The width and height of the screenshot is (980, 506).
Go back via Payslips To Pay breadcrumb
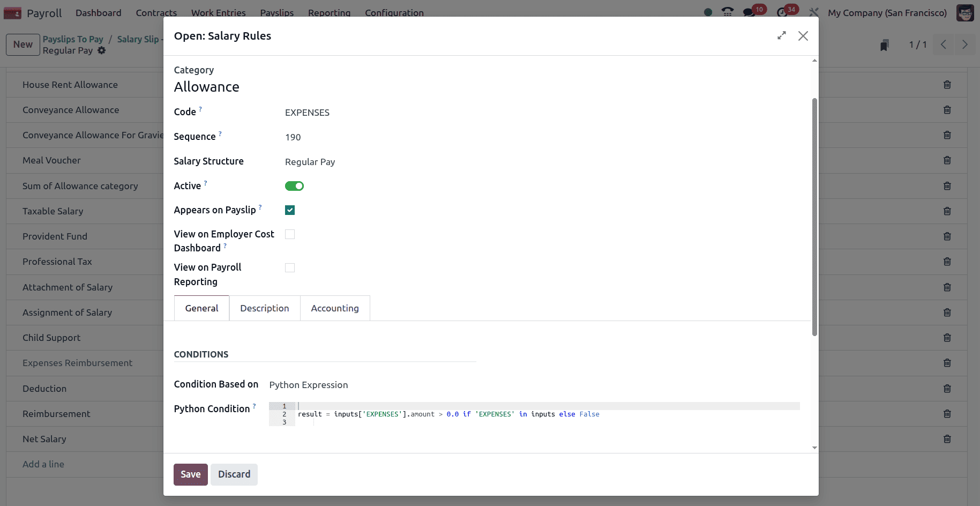73,39
